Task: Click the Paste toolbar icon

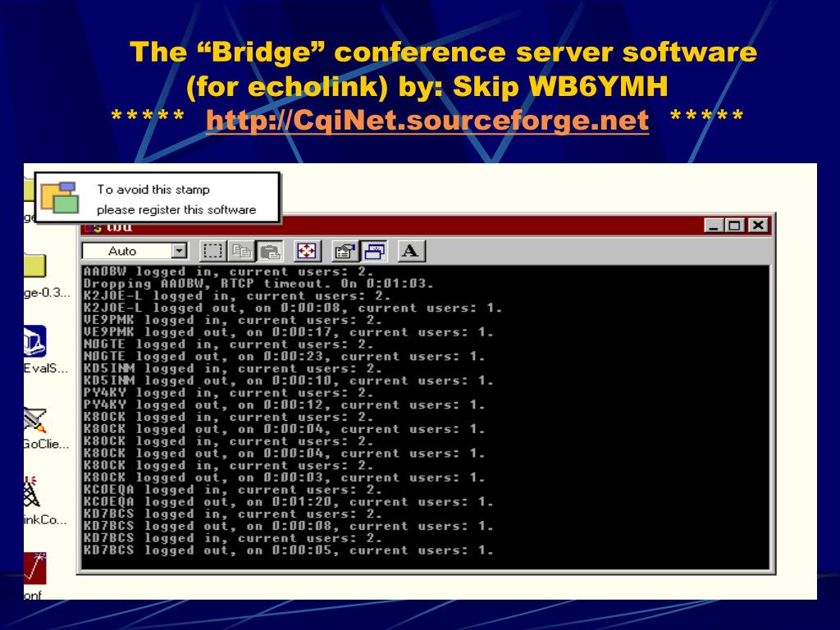Action: click(x=270, y=251)
